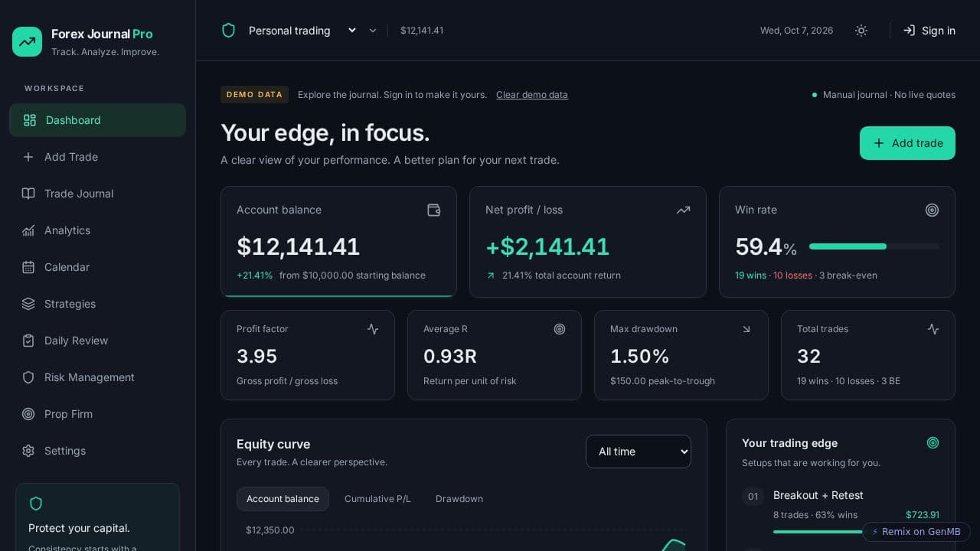Toggle light/dark theme sun icon
980x551 pixels.
[x=861, y=31]
